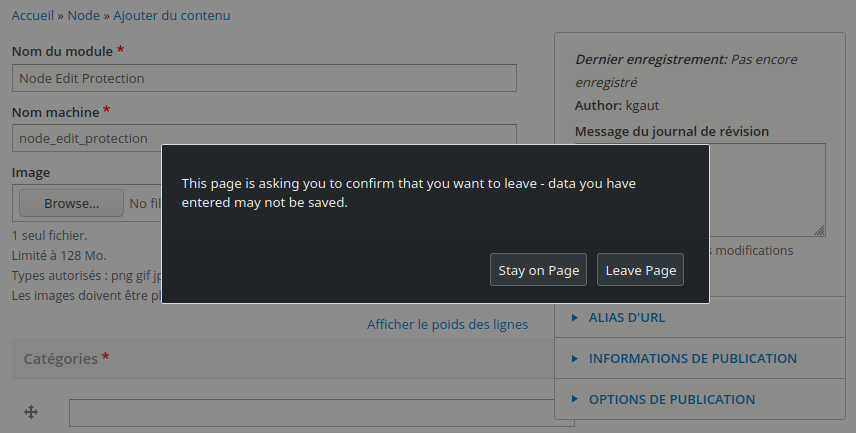856x433 pixels.
Task: Go to Accueil in the breadcrumb
Action: (32, 16)
